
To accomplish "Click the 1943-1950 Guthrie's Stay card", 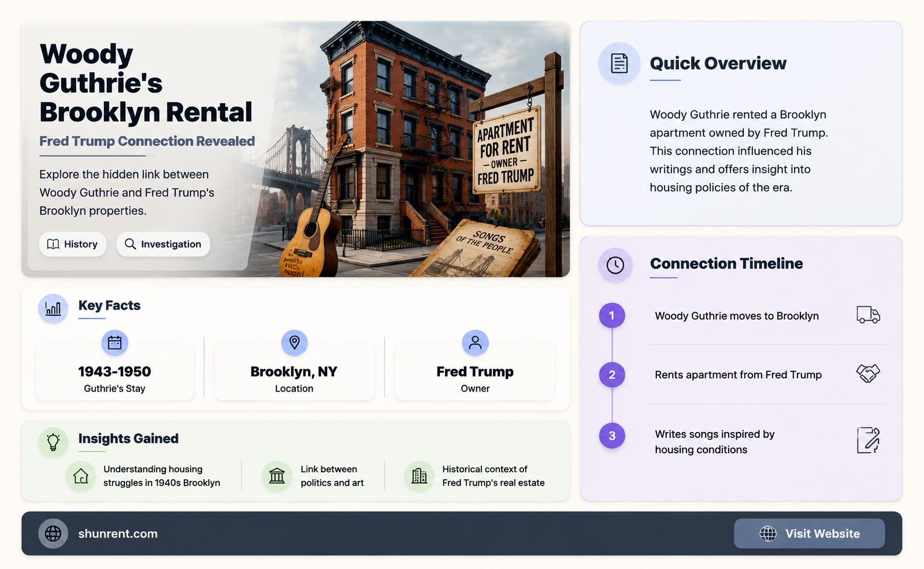I will pos(114,372).
